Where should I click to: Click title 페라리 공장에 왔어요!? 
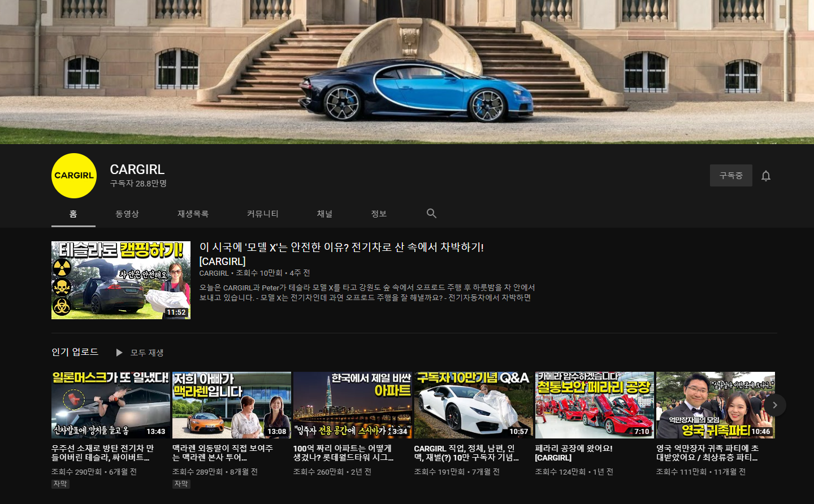pos(574,453)
